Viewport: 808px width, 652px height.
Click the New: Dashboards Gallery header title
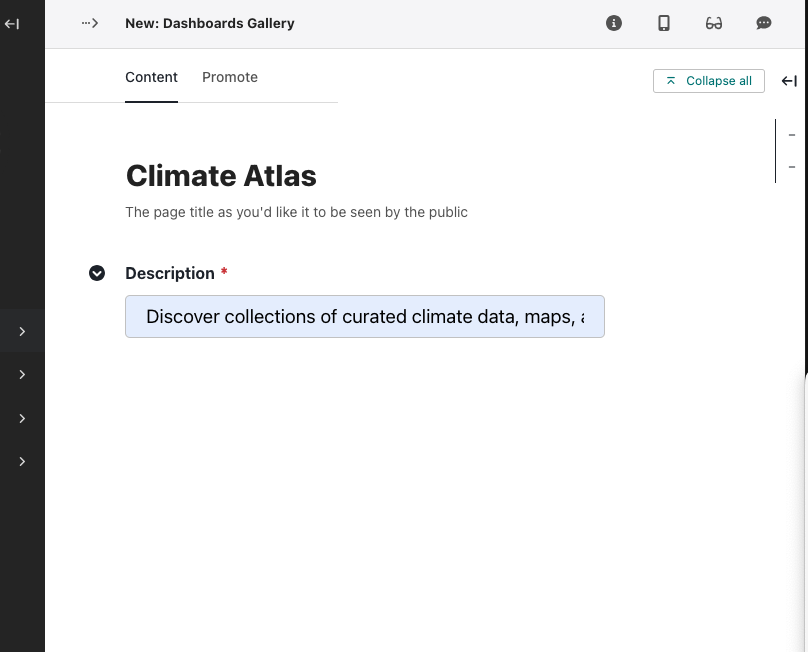tap(210, 23)
